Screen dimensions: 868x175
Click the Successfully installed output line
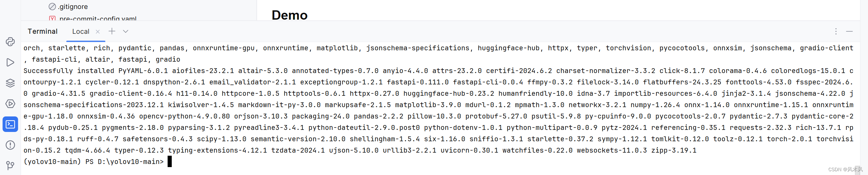(x=438, y=71)
